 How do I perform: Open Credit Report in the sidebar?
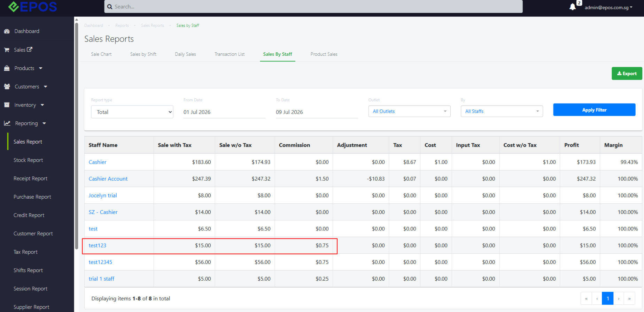pos(29,215)
